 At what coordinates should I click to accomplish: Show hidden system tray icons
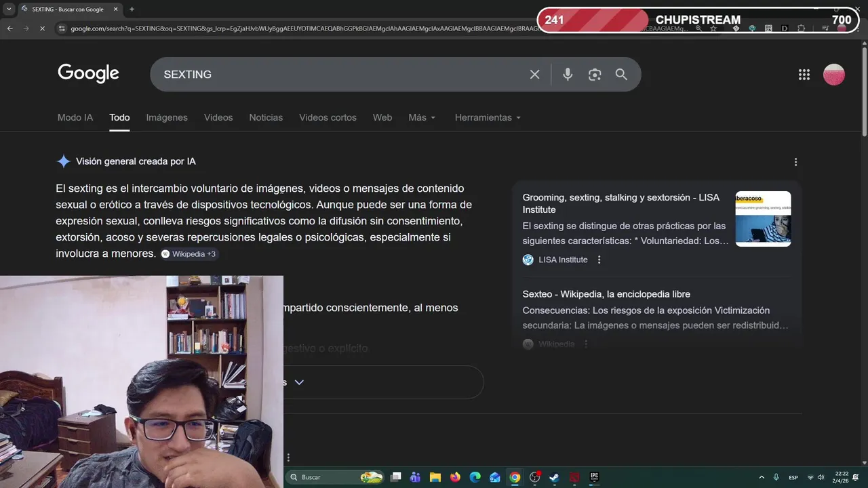pyautogui.click(x=761, y=477)
